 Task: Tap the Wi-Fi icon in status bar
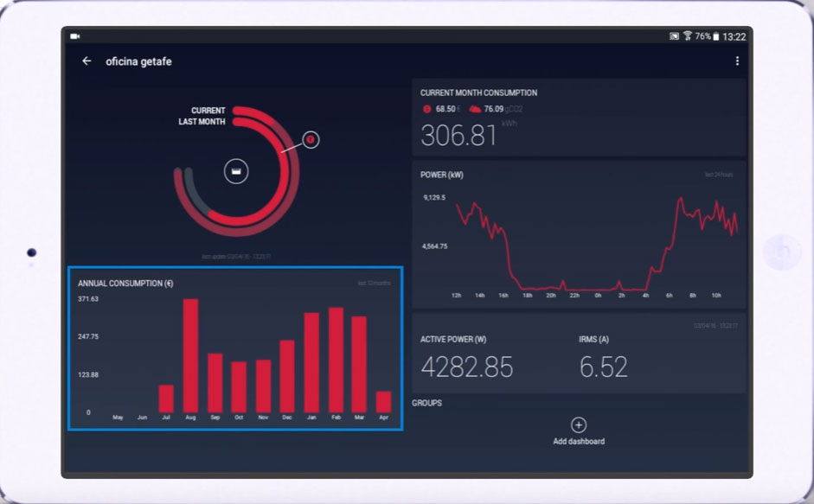coord(687,37)
